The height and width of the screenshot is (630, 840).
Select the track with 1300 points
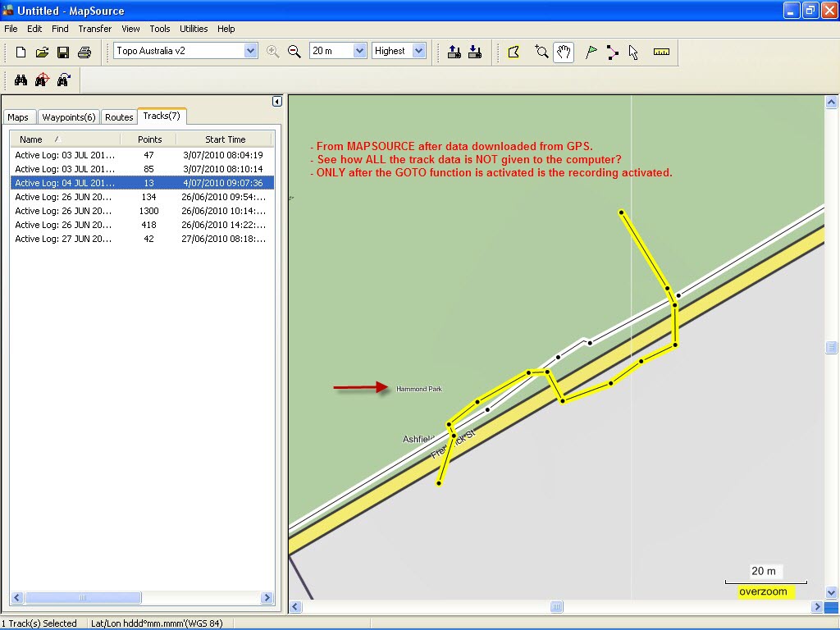click(x=142, y=211)
